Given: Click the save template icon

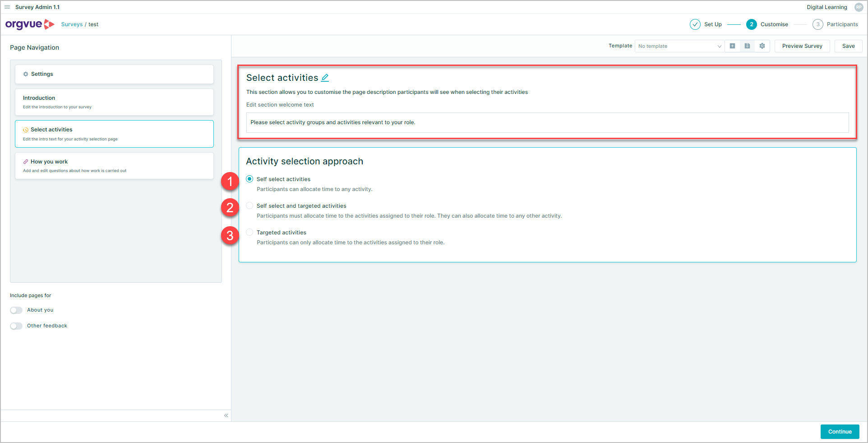Looking at the screenshot, I should pyautogui.click(x=747, y=46).
